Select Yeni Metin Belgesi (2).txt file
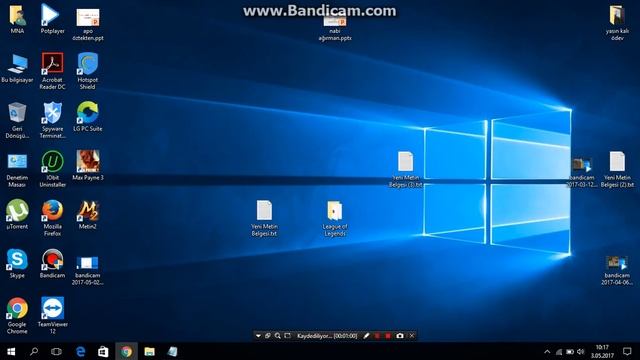This screenshot has height=360, width=640. point(617,169)
